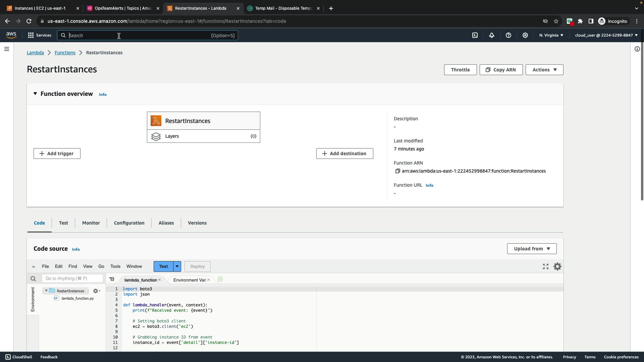Viewport: 644px width, 362px height.
Task: Toggle code editor fullscreen icon
Action: (546, 266)
